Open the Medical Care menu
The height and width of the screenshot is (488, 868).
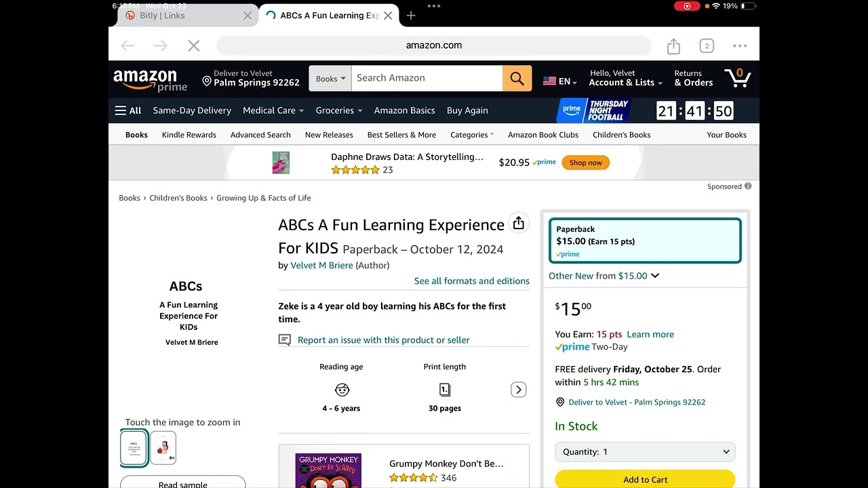point(273,110)
